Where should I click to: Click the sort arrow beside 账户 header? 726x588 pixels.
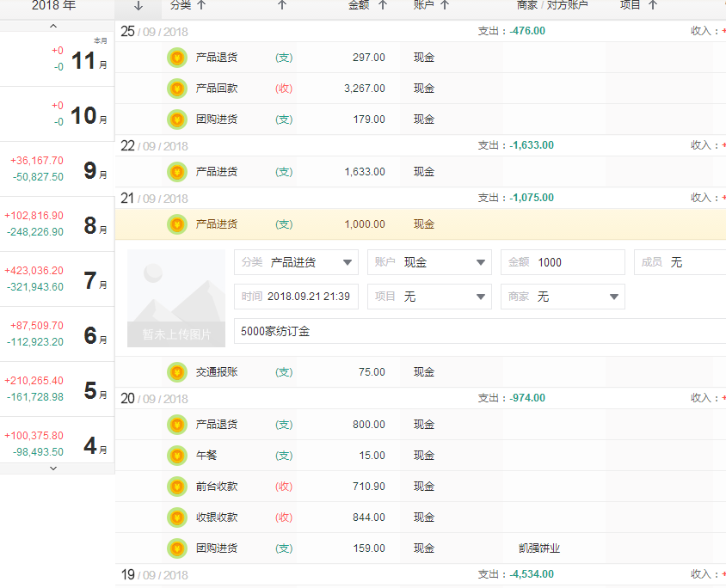(445, 5)
